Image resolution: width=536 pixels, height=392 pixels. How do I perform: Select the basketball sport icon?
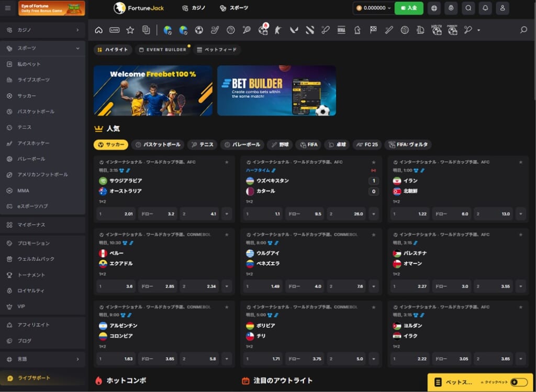(231, 30)
